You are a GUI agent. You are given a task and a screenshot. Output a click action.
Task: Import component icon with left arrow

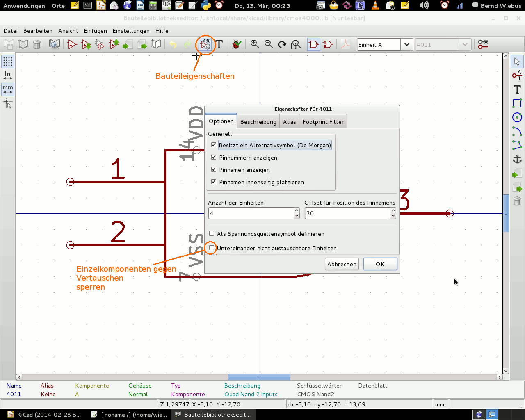coord(128,44)
